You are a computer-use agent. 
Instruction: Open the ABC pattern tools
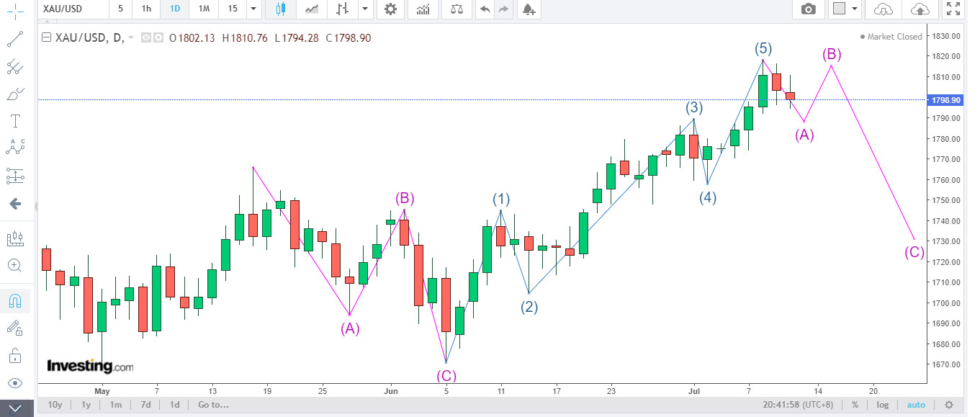(16, 147)
